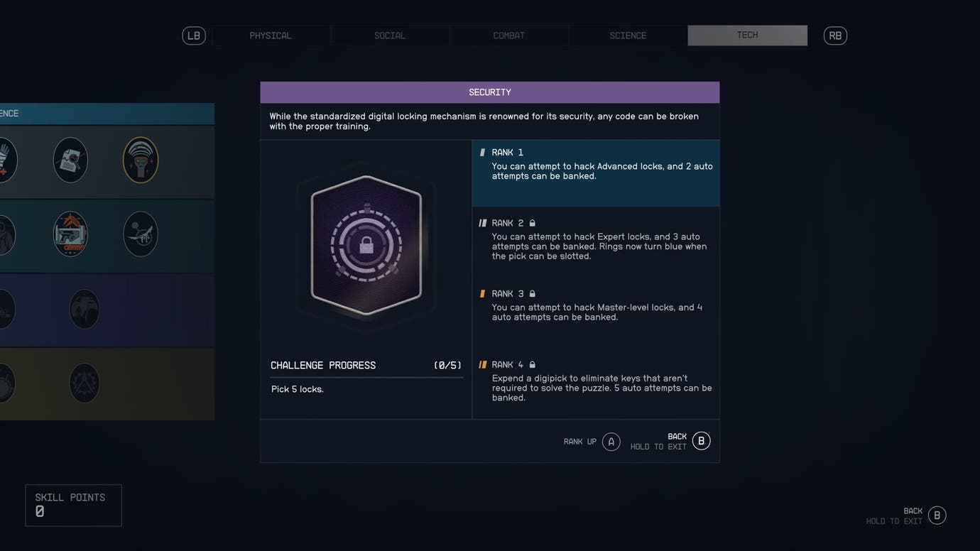Select the scanner skill badge with gold outline

click(141, 160)
